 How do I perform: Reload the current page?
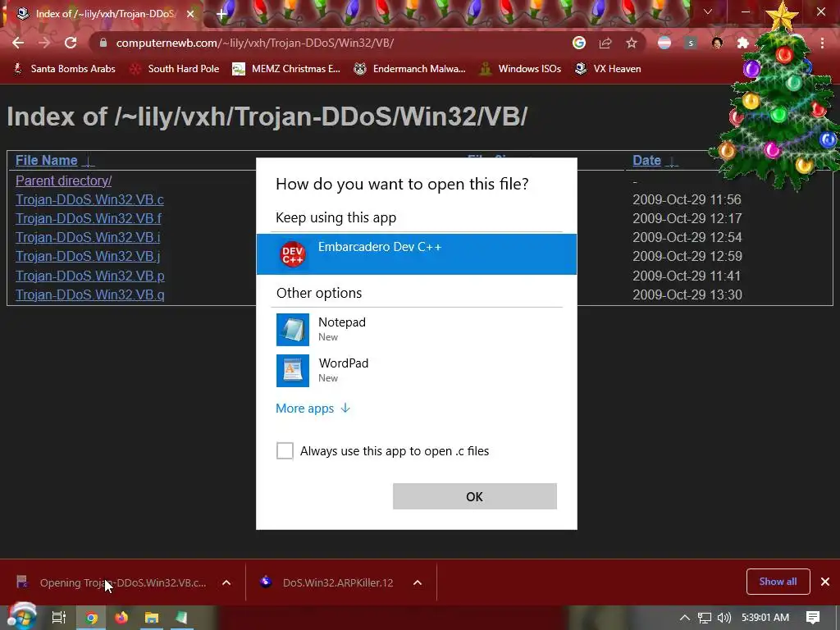(x=71, y=43)
